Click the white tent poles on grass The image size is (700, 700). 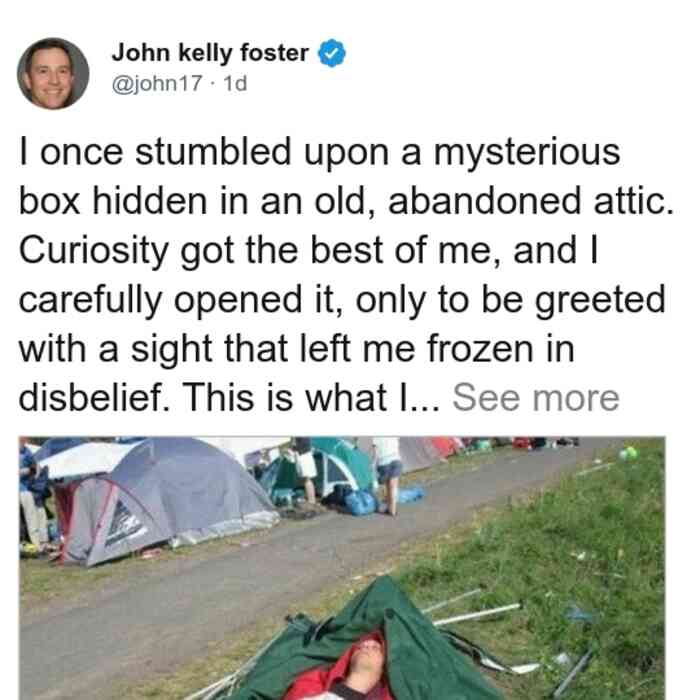[x=473, y=608]
